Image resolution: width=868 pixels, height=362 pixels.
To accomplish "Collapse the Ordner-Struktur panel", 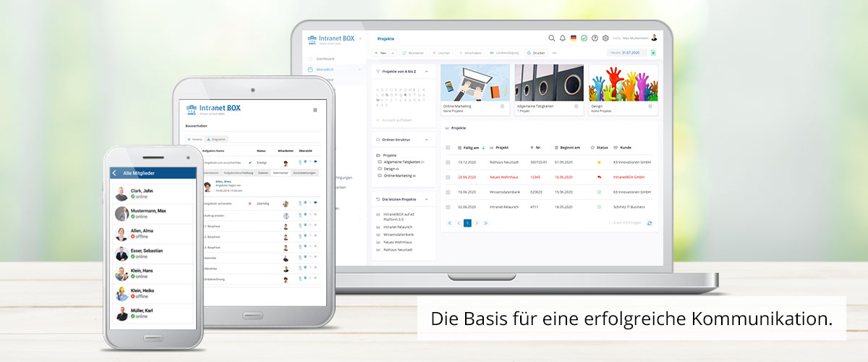I will (x=427, y=139).
